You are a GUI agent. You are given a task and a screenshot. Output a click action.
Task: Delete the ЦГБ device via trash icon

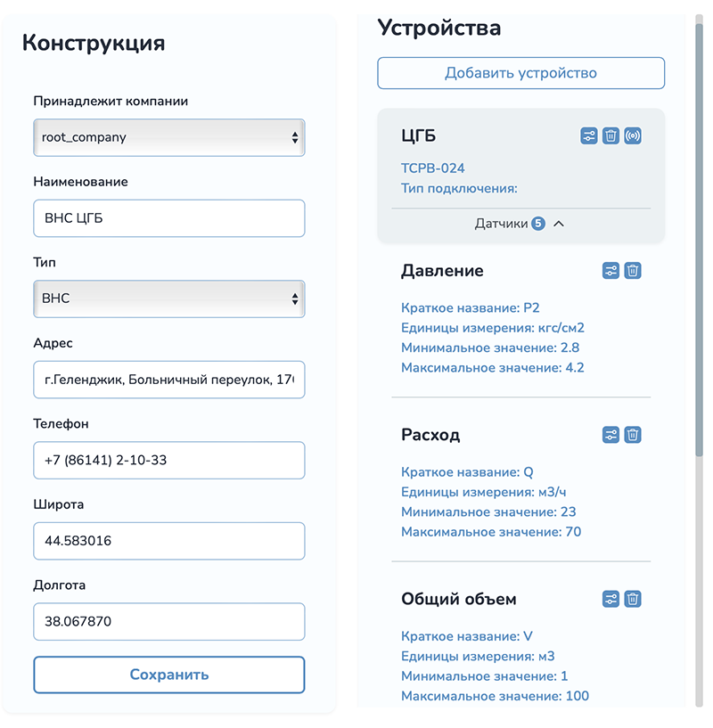click(x=611, y=135)
